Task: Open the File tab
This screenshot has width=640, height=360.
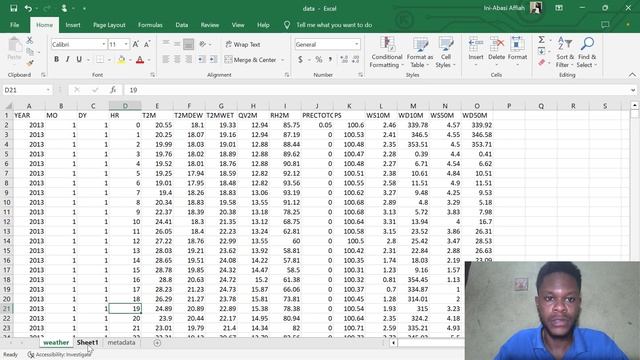Action: 15,25
